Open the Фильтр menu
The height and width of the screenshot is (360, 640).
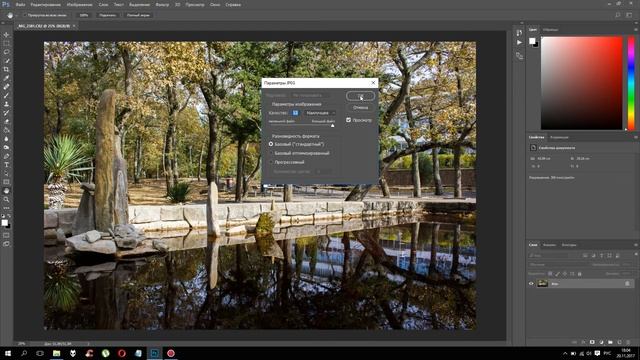(x=162, y=5)
